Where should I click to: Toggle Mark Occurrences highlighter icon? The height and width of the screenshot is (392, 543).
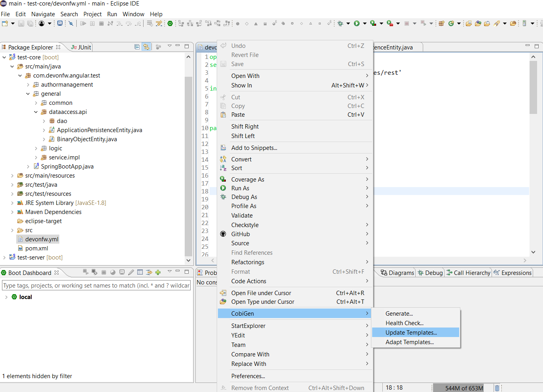coord(497,24)
